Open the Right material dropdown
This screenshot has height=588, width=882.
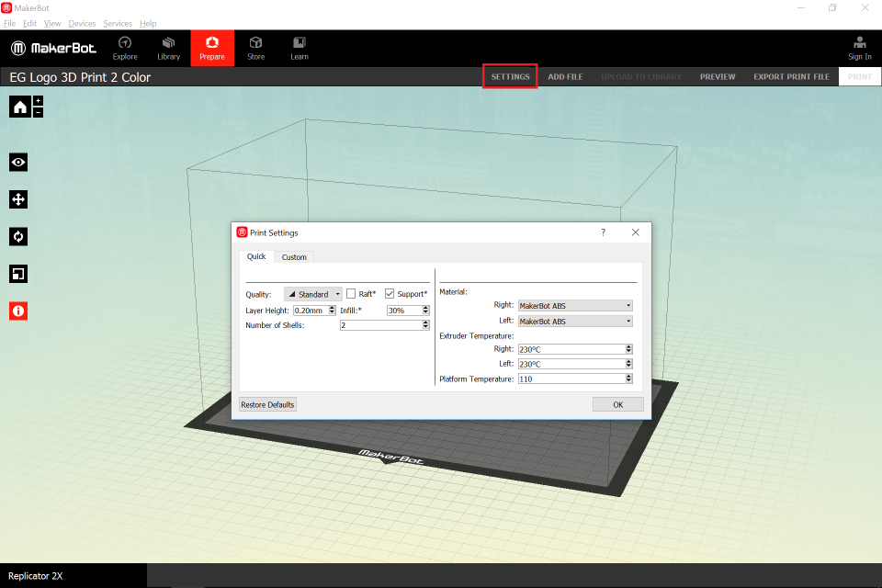coord(575,306)
